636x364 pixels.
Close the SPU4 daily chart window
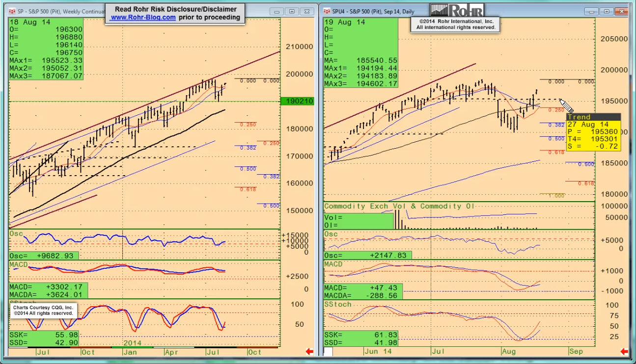[x=621, y=11]
